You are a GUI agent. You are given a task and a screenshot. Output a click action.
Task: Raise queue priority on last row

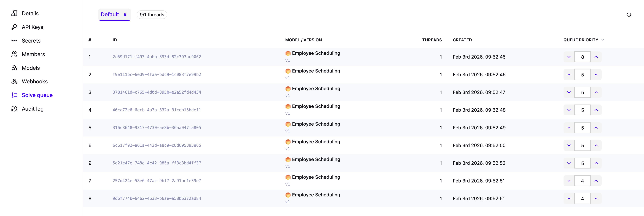tap(596, 198)
